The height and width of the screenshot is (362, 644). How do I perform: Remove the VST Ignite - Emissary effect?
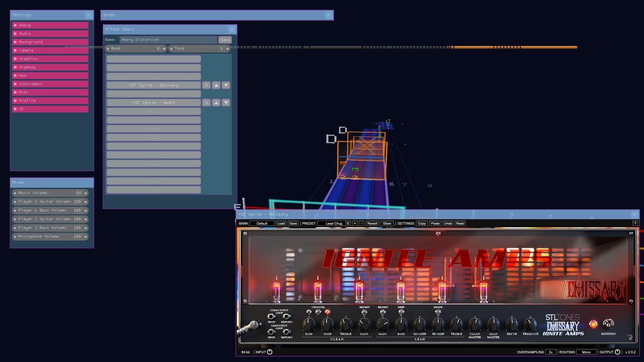pos(206,85)
